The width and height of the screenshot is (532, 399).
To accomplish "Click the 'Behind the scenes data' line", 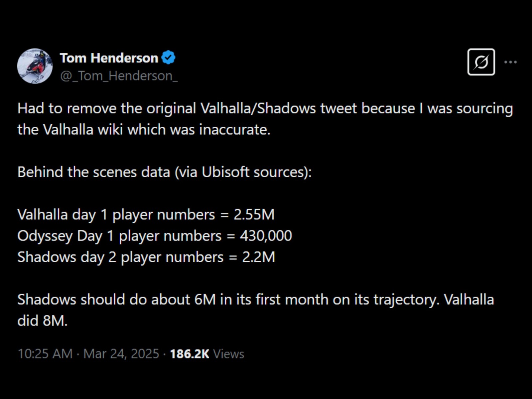I will [x=165, y=172].
